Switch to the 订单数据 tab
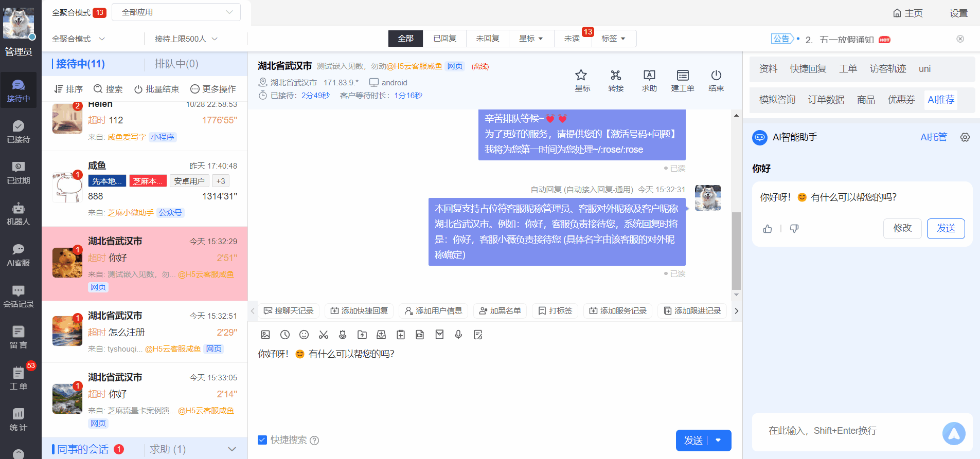The image size is (980, 459). pos(826,100)
